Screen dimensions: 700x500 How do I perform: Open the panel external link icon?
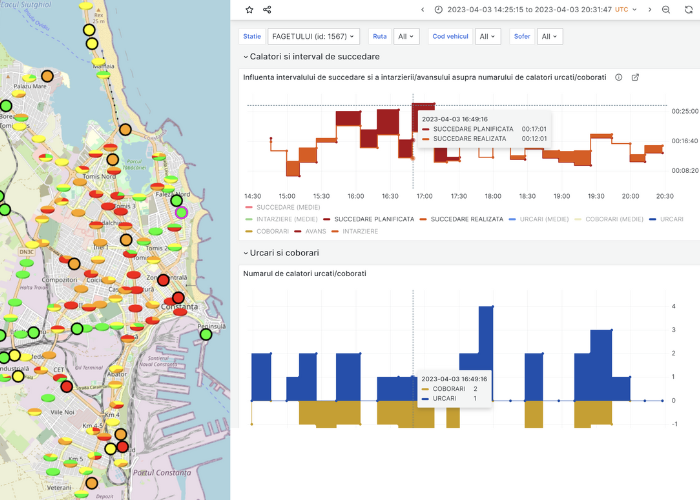pyautogui.click(x=635, y=77)
